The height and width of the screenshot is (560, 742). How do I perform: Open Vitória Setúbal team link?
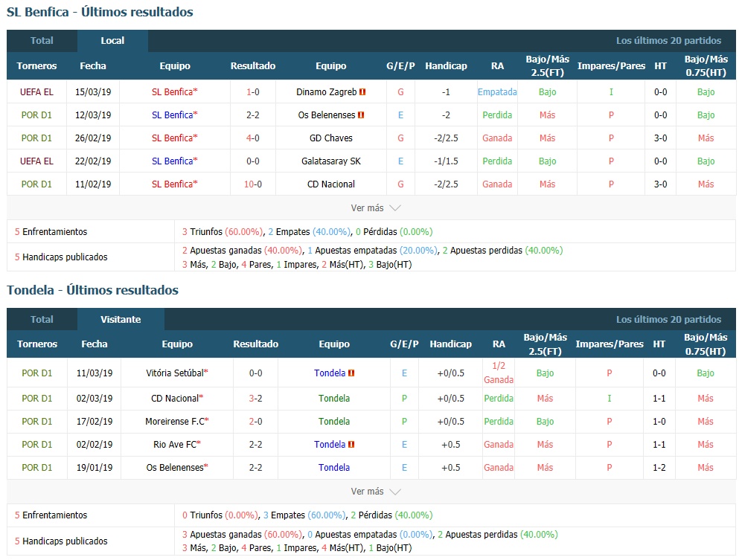[x=177, y=373]
